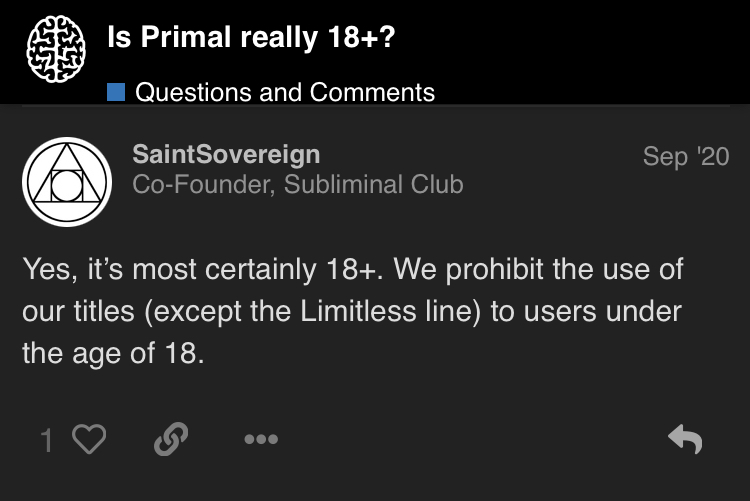Show more actions with three-dots icon
The width and height of the screenshot is (750, 501).
click(x=261, y=439)
